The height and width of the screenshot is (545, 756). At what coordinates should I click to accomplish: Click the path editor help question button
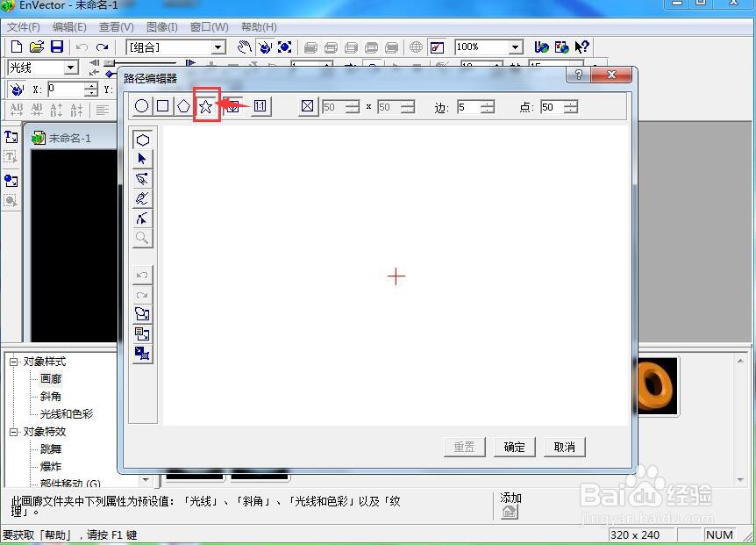click(x=579, y=75)
